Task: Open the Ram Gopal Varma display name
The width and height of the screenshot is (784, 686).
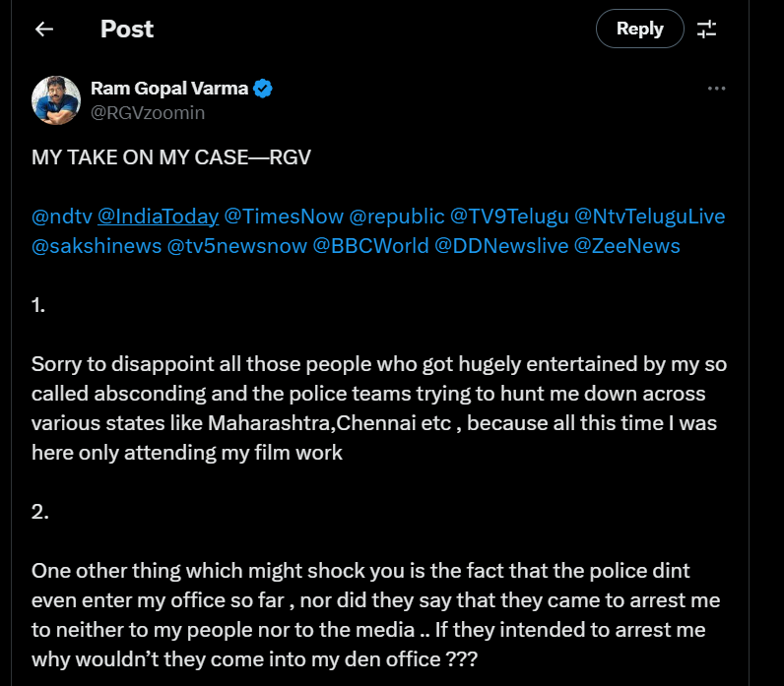Action: click(169, 89)
